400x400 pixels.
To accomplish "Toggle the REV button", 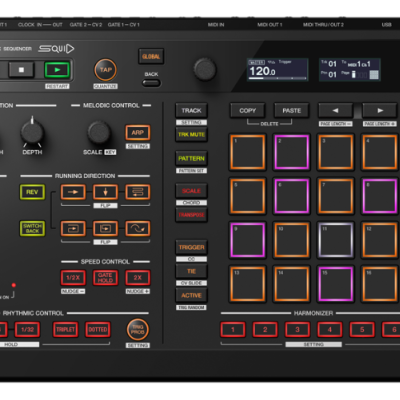I will click(32, 192).
